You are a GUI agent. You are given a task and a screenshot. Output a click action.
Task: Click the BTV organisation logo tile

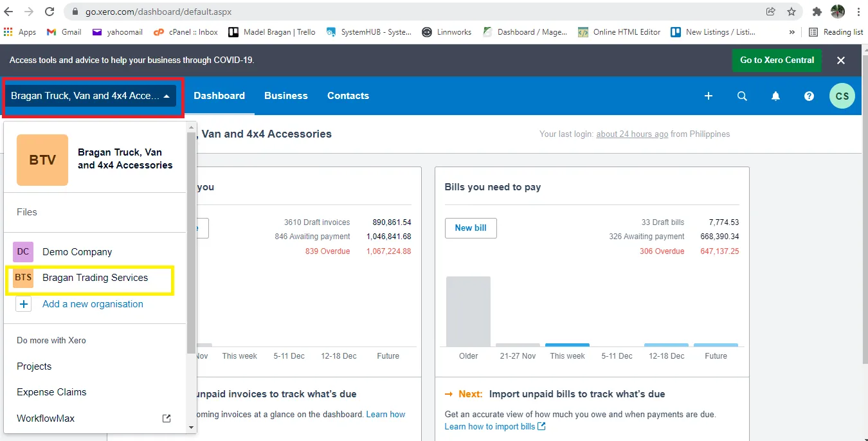coord(42,160)
